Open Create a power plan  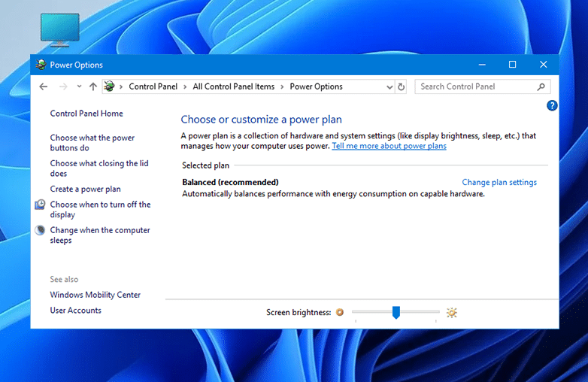coord(86,189)
